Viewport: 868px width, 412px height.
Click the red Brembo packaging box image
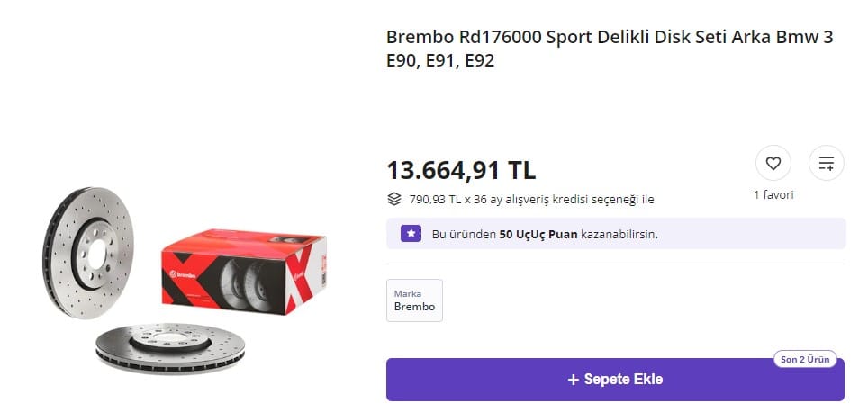243,270
